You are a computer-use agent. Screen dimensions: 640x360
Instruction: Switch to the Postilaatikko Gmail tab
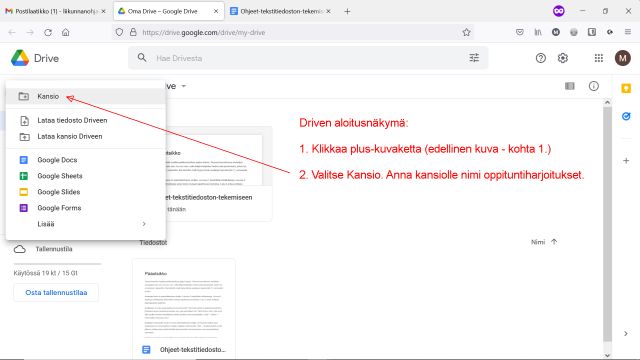coord(55,11)
